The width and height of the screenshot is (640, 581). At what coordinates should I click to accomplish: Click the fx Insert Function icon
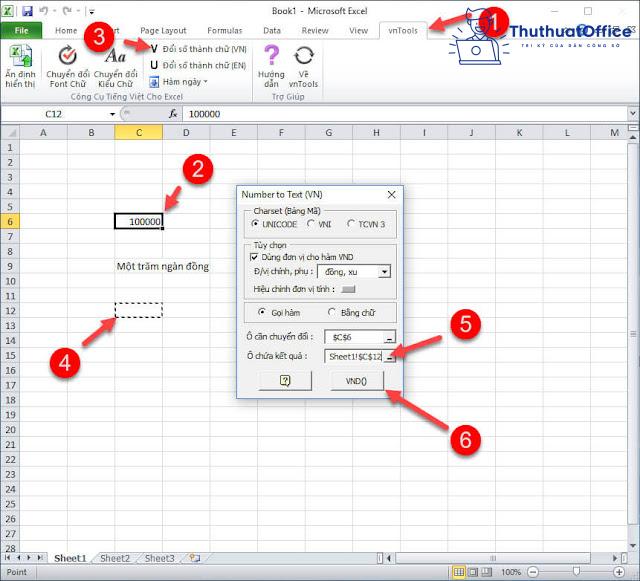tap(173, 114)
